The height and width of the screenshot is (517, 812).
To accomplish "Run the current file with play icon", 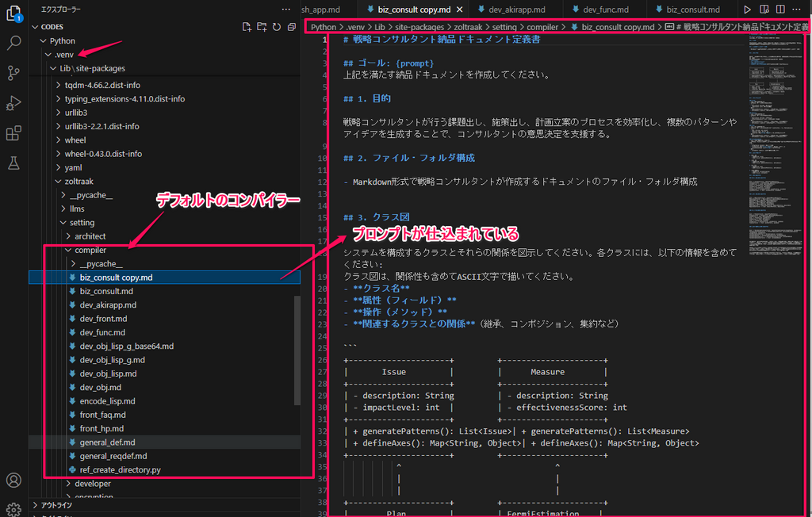I will click(x=747, y=10).
